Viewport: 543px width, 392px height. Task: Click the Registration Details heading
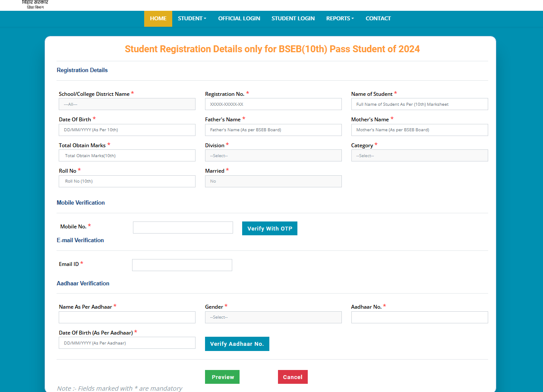82,70
